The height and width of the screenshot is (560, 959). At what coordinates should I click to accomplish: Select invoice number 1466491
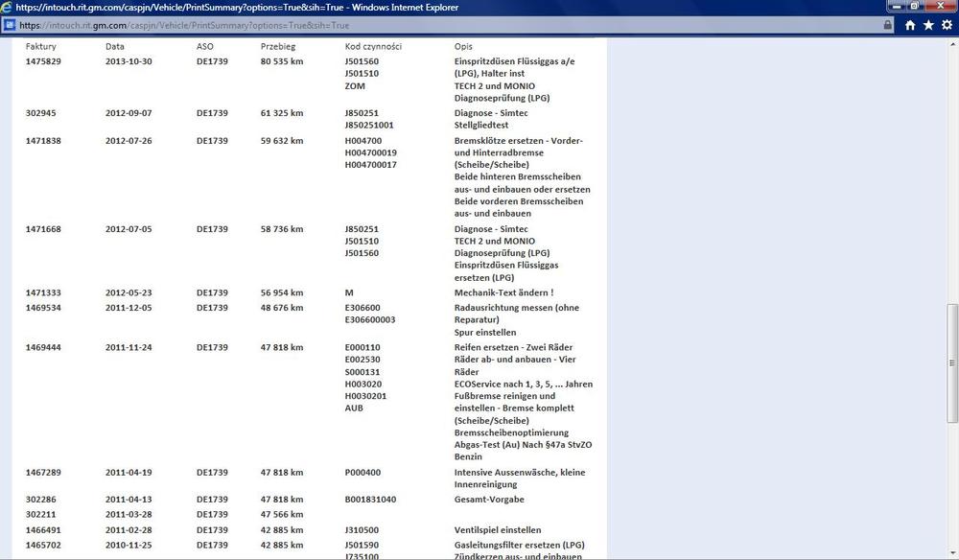[43, 530]
